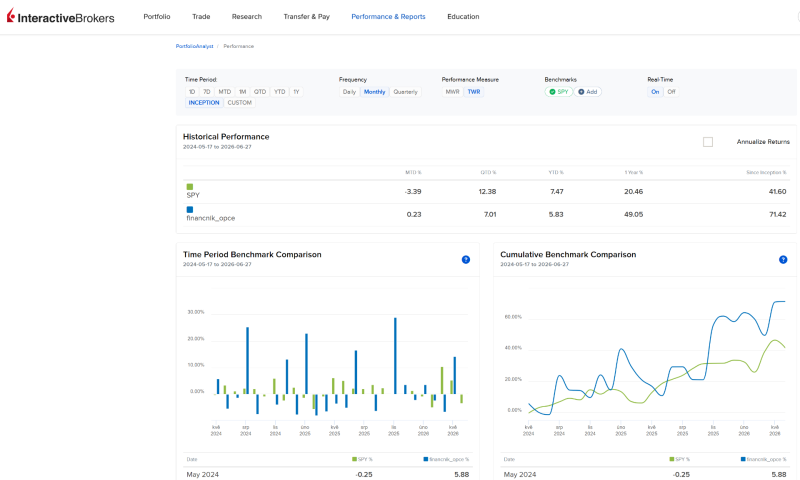Enable the Annualize Returns checkbox

click(708, 142)
